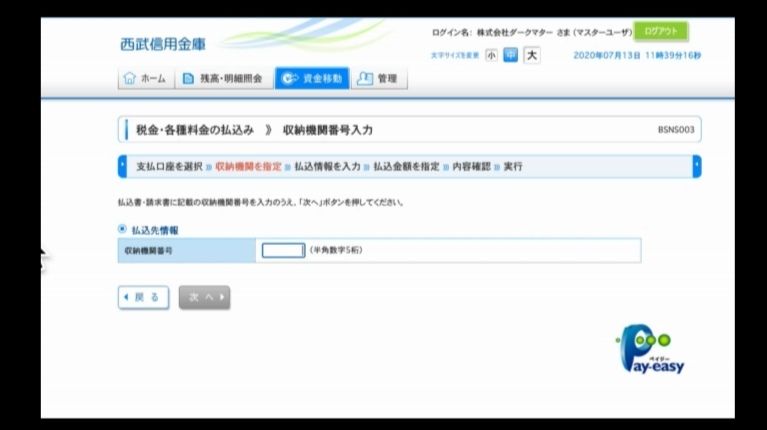The width and height of the screenshot is (767, 430).
Task: Set font size to 小
Action: click(491, 55)
